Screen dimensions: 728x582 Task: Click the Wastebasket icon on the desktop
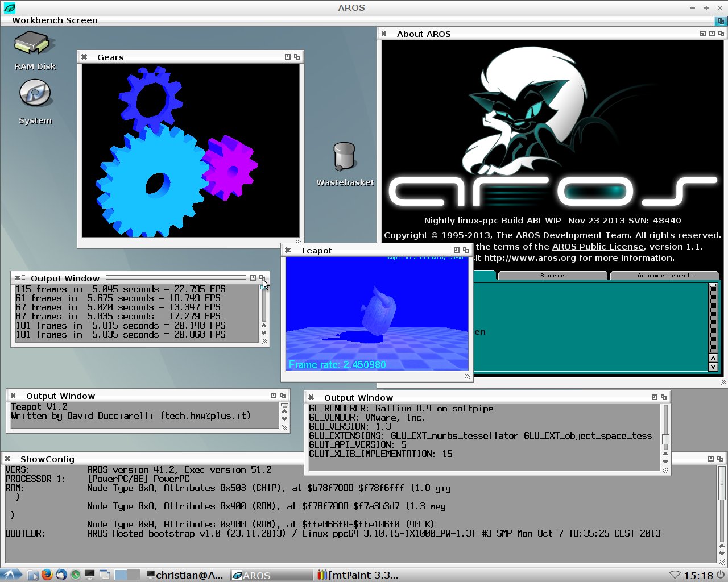point(344,157)
